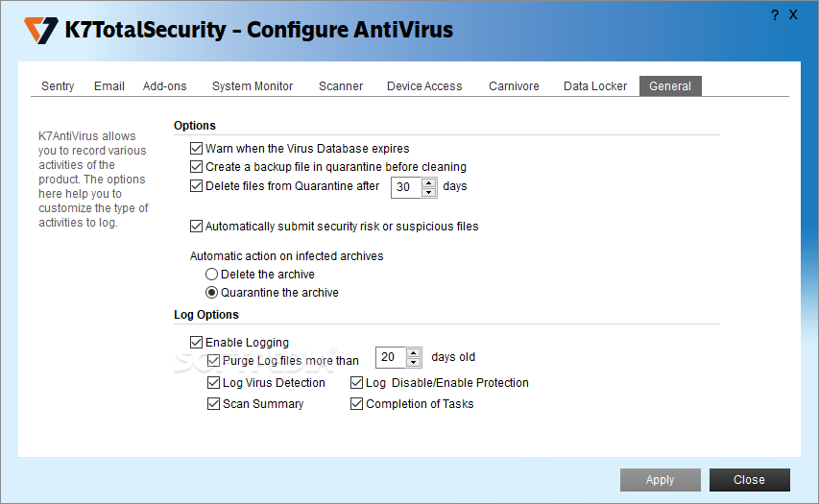Viewport: 819px width, 504px height.
Task: Click the Options section heading
Action: [x=195, y=126]
